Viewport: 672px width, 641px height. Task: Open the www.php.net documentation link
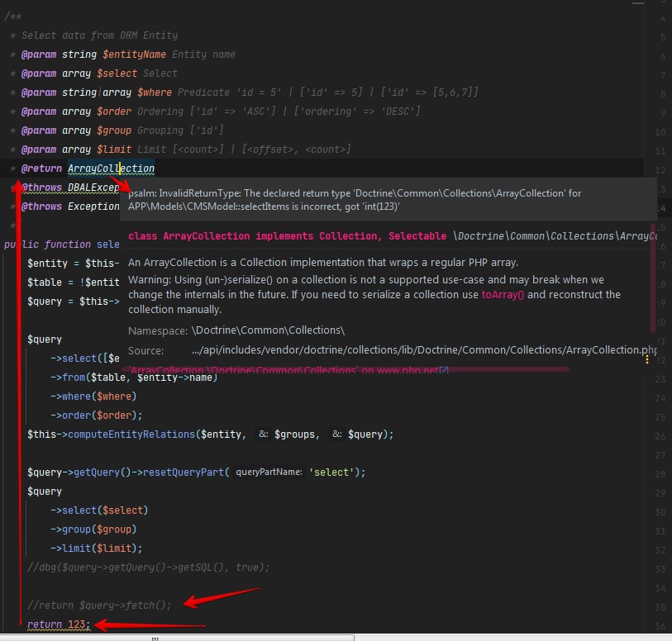407,371
